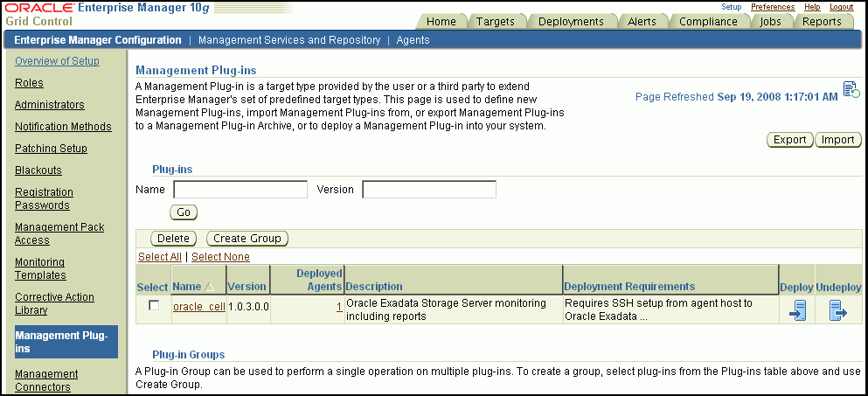
Task: Sort by Name column arrow
Action: pos(209,287)
